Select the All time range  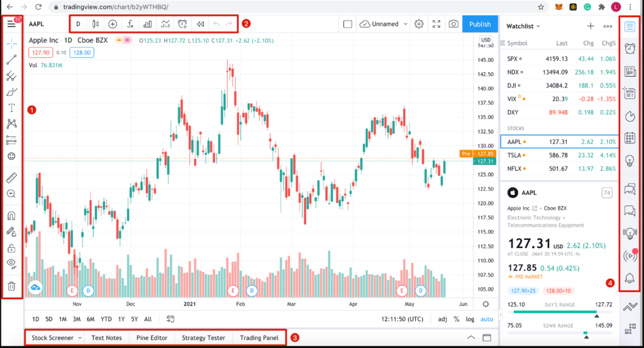pyautogui.click(x=148, y=319)
